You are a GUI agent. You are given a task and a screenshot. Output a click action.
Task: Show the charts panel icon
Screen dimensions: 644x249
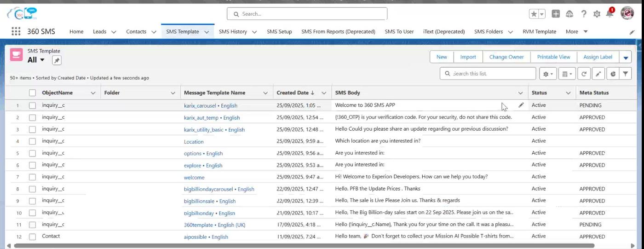pyautogui.click(x=613, y=74)
